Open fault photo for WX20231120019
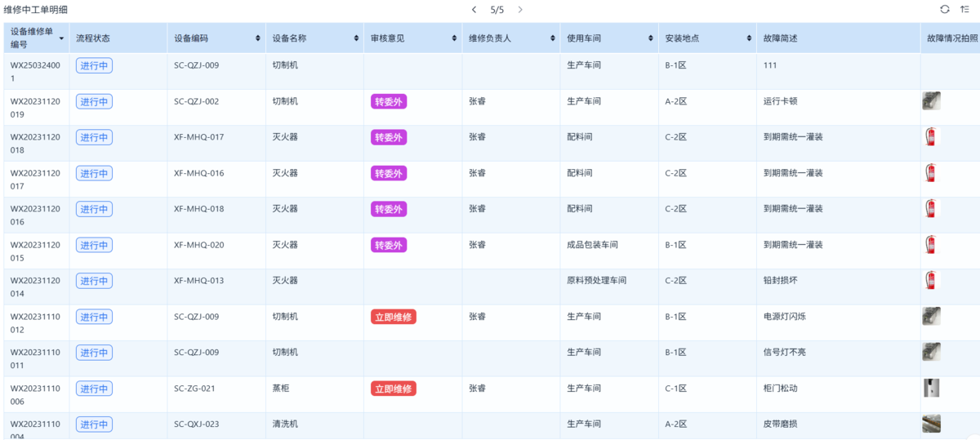The image size is (980, 440). [x=931, y=101]
